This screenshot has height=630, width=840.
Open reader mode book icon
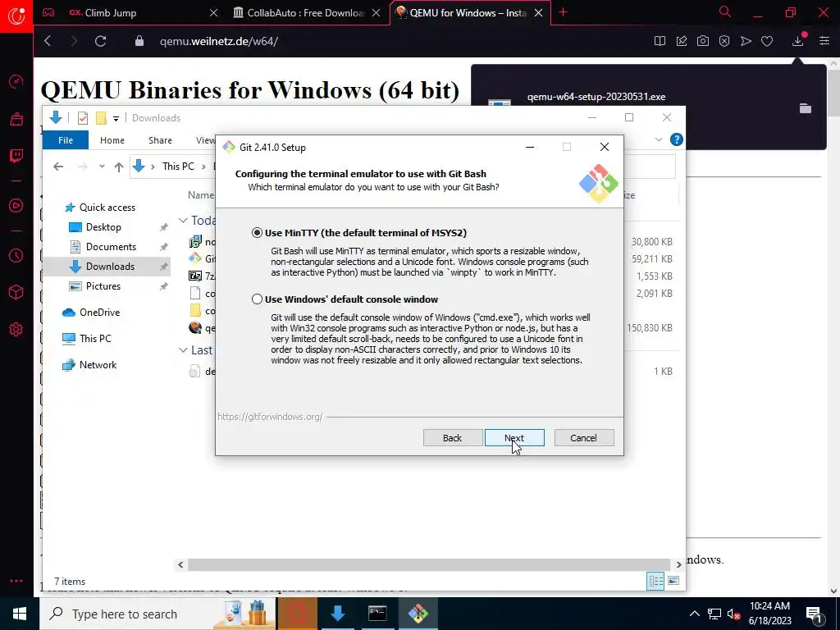[x=660, y=41]
